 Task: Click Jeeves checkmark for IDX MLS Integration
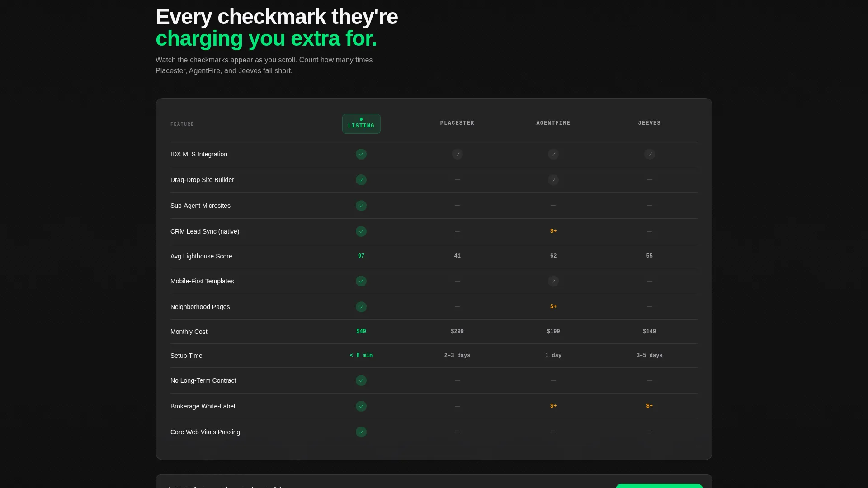coord(650,154)
